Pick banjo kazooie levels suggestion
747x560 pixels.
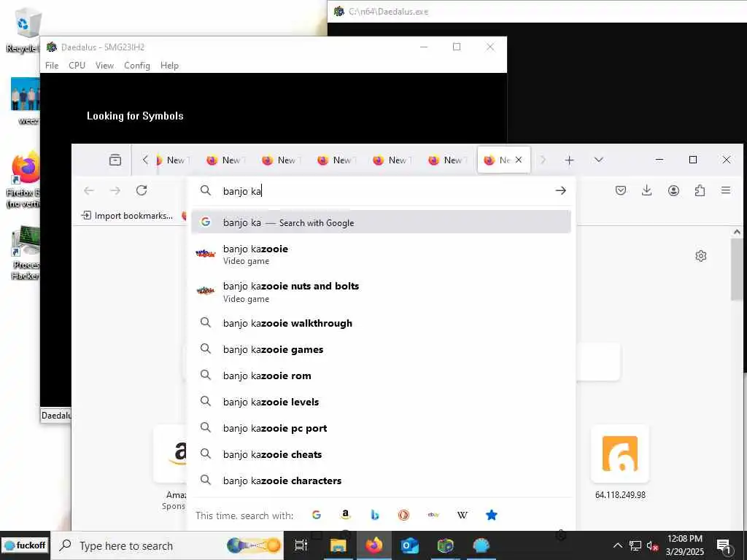pos(381,402)
